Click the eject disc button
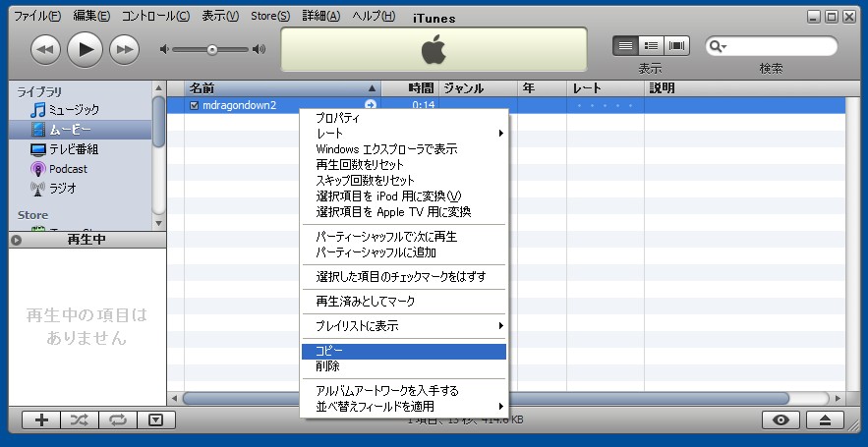Image resolution: width=868 pixels, height=447 pixels. (x=825, y=419)
